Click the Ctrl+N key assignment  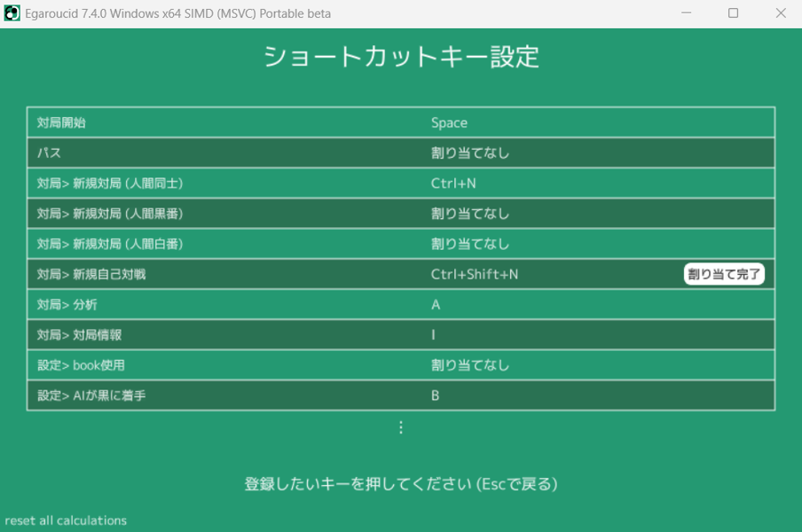click(453, 183)
